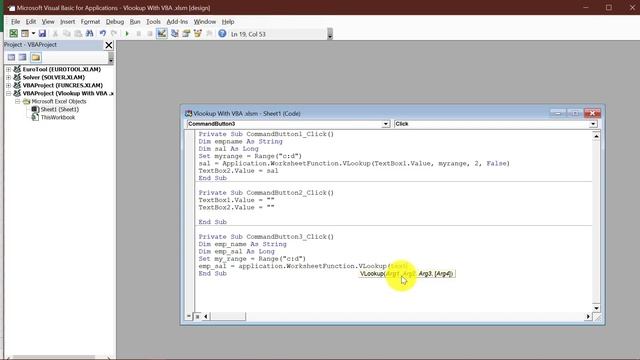The image size is (640, 360).
Task: Click the Break pause icon
Action: tap(138, 34)
